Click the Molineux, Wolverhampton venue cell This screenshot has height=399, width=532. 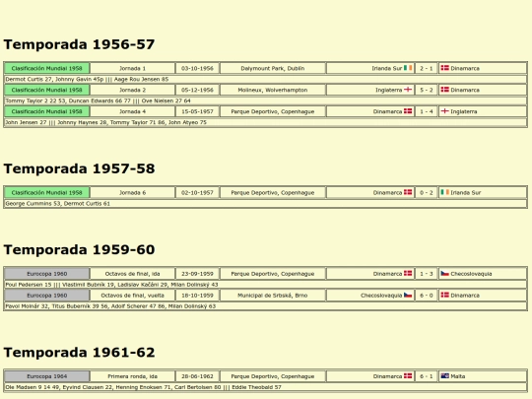[273, 90]
